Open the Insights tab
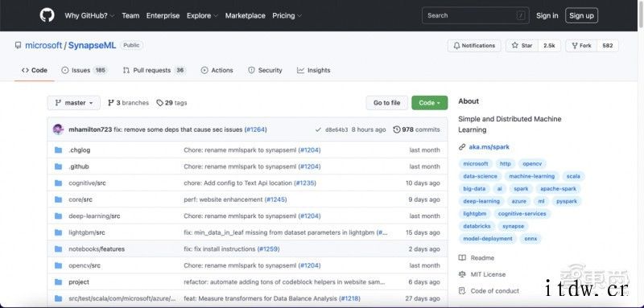This screenshot has width=644, height=308. click(x=314, y=70)
